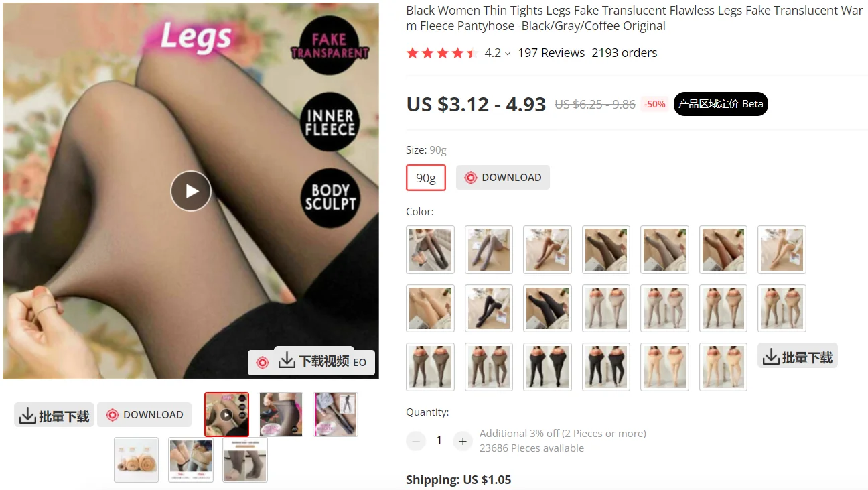This screenshot has height=490, width=868.
Task: Decrease quantity with the minus button
Action: (416, 440)
